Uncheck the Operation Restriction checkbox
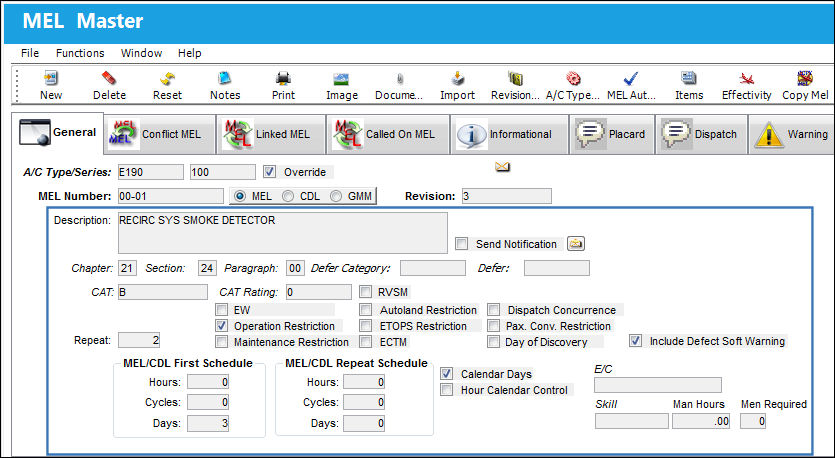This screenshot has height=458, width=835. tap(221, 326)
